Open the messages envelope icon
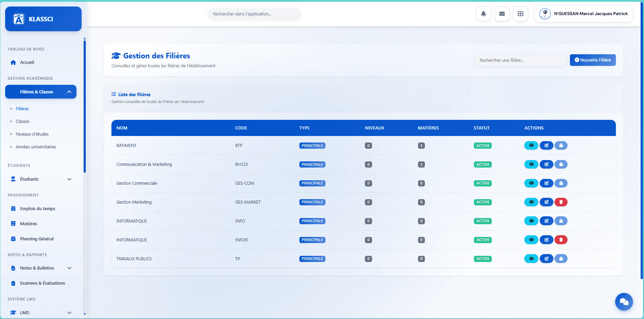Image resolution: width=644 pixels, height=319 pixels. coord(502,14)
